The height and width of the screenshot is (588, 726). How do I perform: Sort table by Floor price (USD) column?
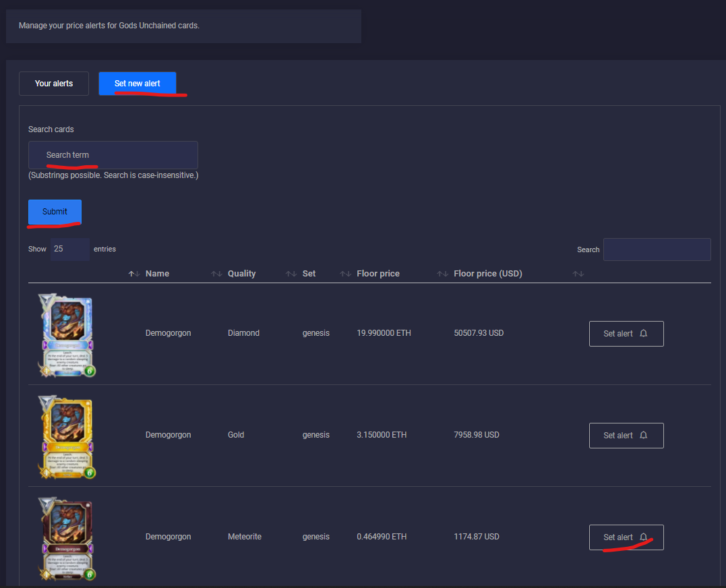tap(487, 274)
